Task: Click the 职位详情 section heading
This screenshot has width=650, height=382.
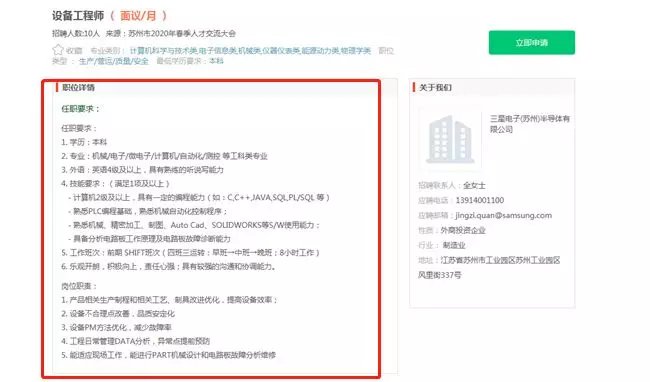Action: click(78, 87)
